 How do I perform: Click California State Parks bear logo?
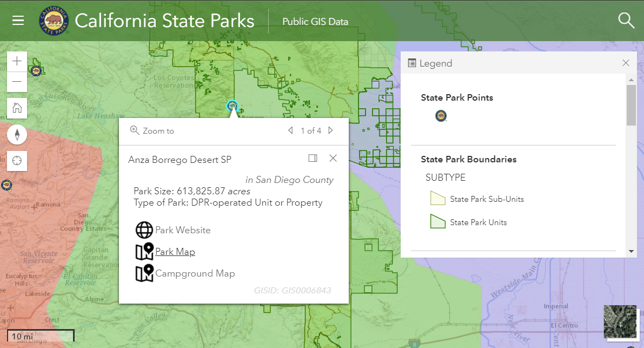click(x=54, y=21)
